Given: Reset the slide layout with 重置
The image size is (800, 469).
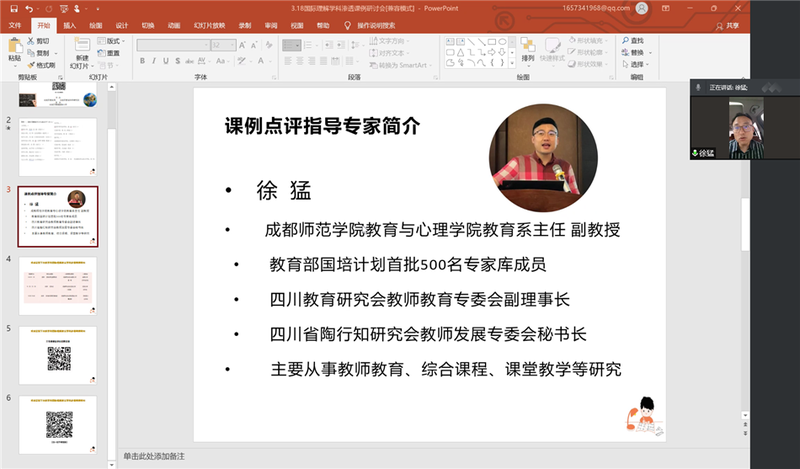Looking at the screenshot, I should (109, 53).
